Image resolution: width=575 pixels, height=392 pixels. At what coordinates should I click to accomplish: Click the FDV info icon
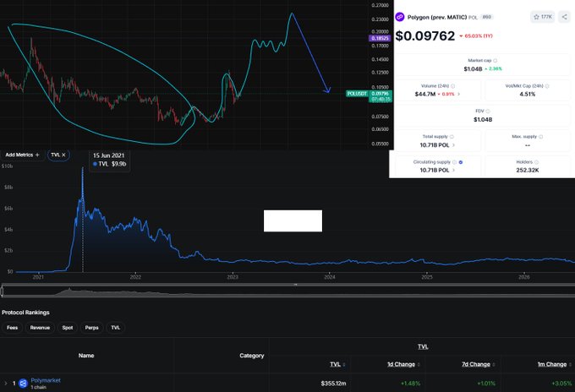click(x=488, y=111)
